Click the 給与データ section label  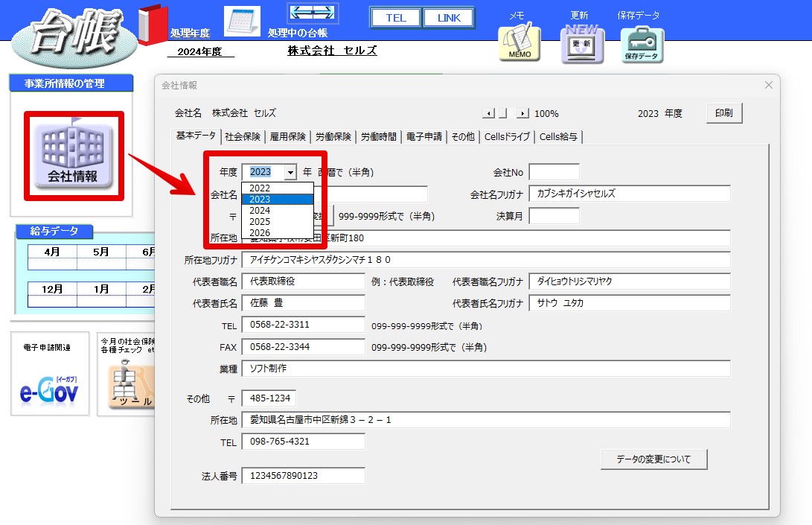pos(54,231)
